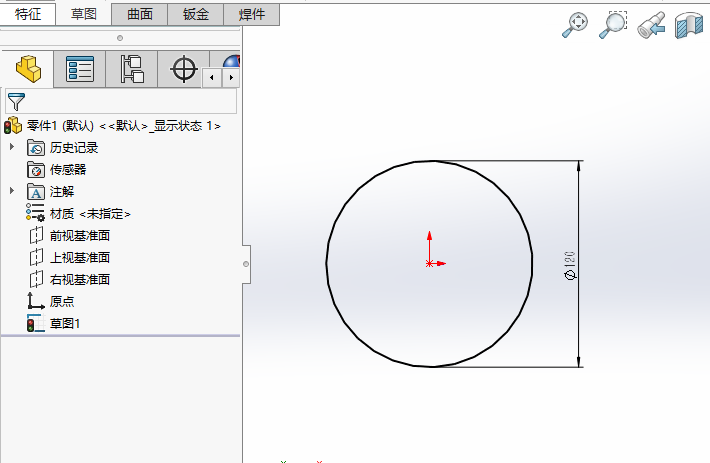Open the DimXpertManager crosshair tab

(x=184, y=69)
